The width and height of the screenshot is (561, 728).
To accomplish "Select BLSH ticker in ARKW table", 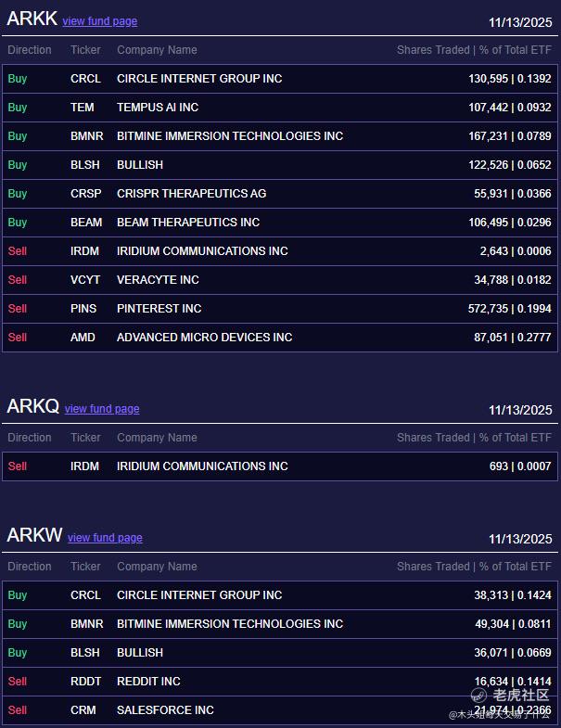I will [x=85, y=653].
